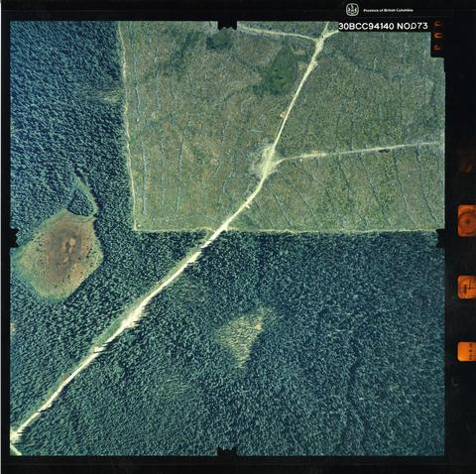Click the left edge fiducial notch mark
This screenshot has width=476, height=474.
point(14,238)
